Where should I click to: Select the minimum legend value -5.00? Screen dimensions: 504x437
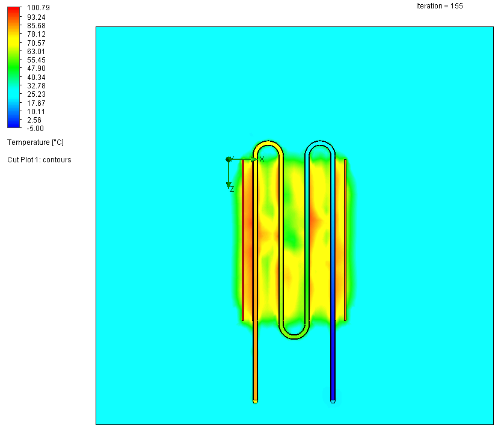pyautogui.click(x=35, y=129)
